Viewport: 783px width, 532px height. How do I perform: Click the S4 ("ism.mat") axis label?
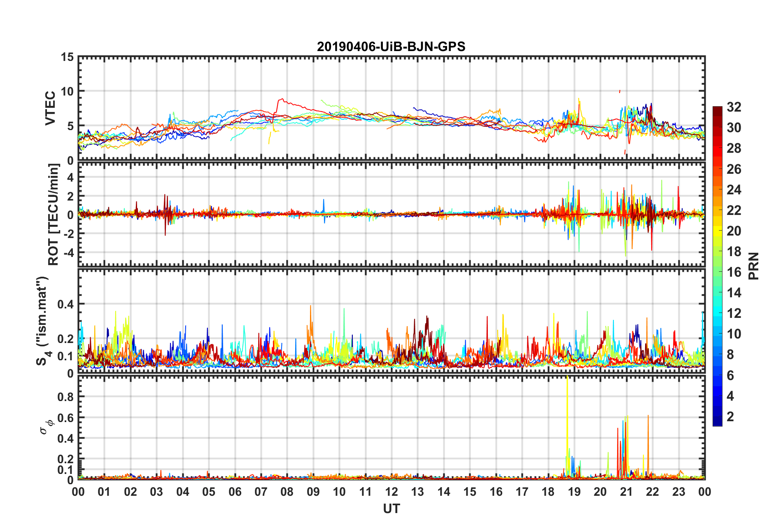42,321
